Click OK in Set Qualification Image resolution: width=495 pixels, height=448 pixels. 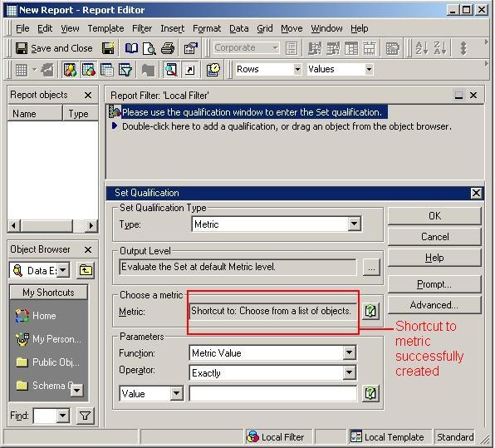[x=434, y=216]
